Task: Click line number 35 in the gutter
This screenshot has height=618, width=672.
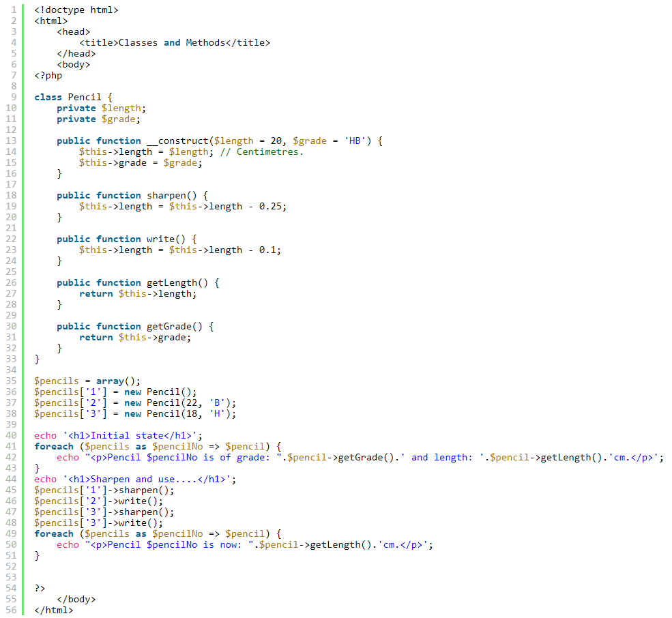Action: (x=11, y=381)
